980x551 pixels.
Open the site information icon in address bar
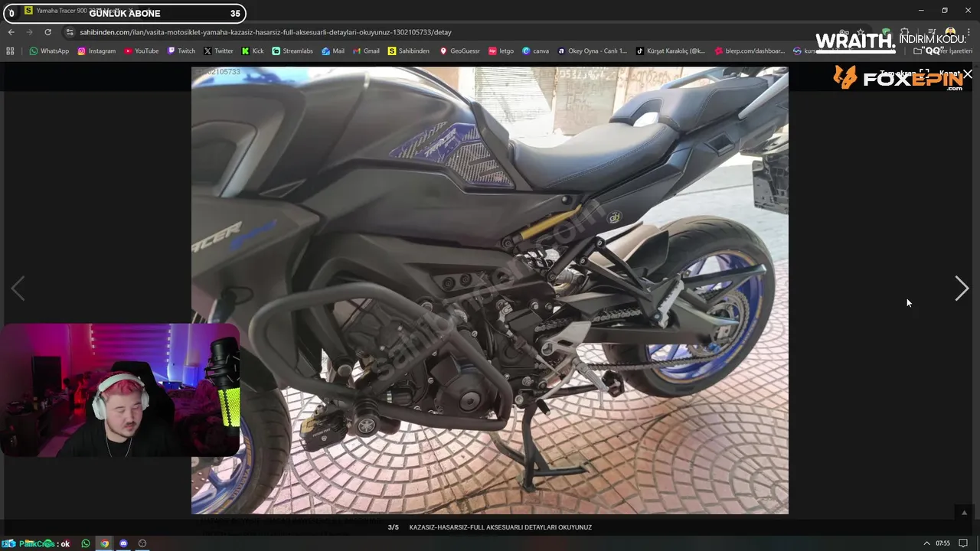coord(70,32)
